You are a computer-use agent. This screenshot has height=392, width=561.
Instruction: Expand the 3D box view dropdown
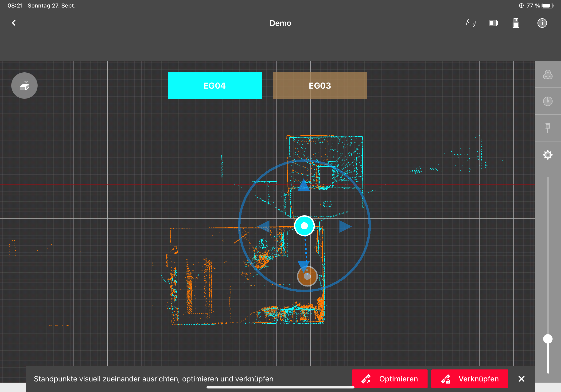click(x=24, y=86)
